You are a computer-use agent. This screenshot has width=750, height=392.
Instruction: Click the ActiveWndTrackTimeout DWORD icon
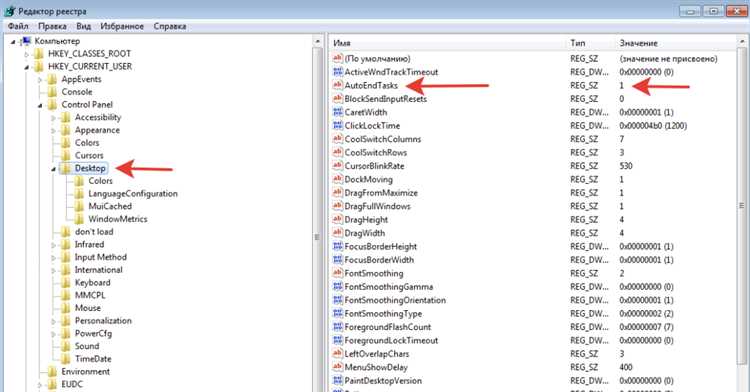(338, 72)
